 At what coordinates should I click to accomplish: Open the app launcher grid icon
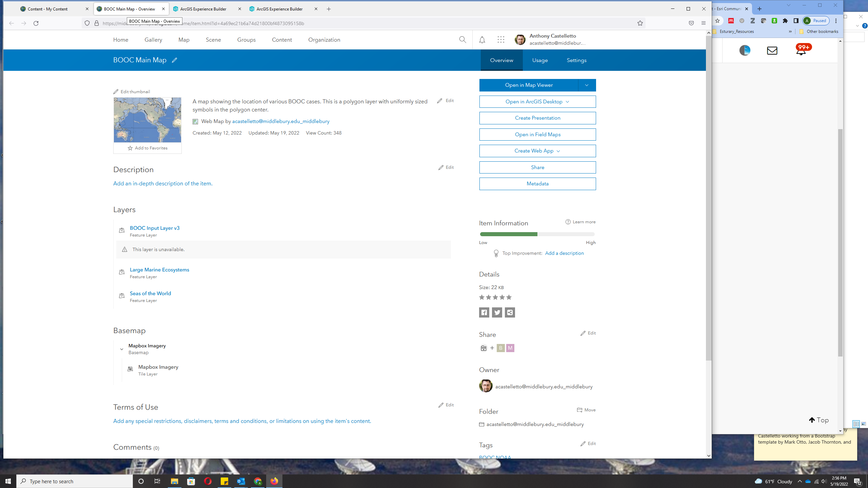[501, 40]
